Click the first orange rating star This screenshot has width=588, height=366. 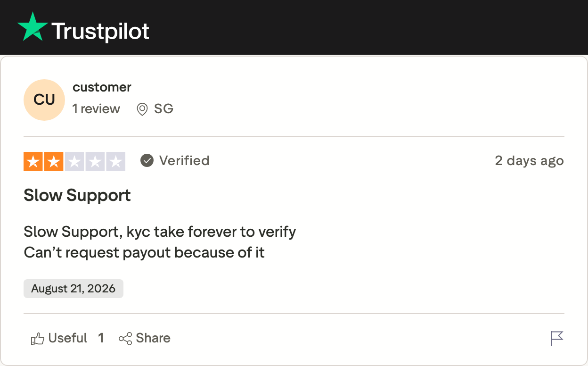(33, 161)
